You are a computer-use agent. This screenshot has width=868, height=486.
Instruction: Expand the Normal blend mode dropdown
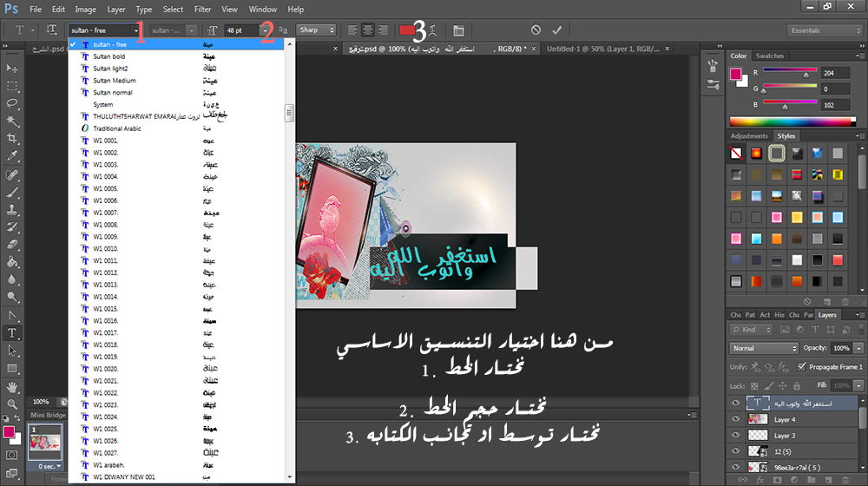[763, 348]
